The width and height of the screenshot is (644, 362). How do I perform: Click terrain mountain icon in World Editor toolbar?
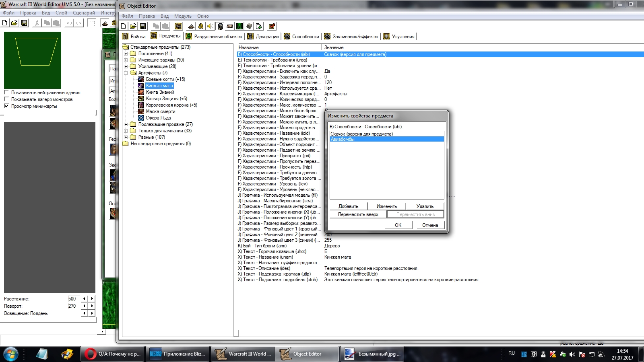pyautogui.click(x=105, y=23)
